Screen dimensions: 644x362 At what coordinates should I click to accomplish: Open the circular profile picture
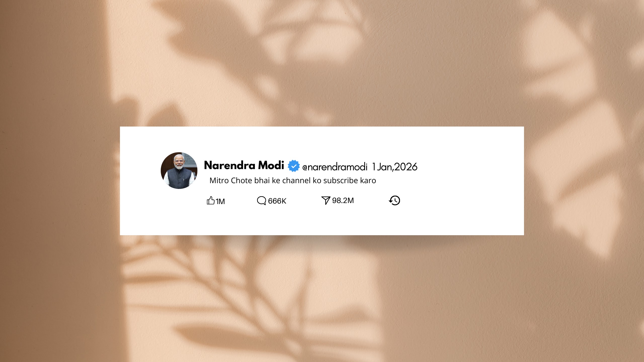click(179, 171)
